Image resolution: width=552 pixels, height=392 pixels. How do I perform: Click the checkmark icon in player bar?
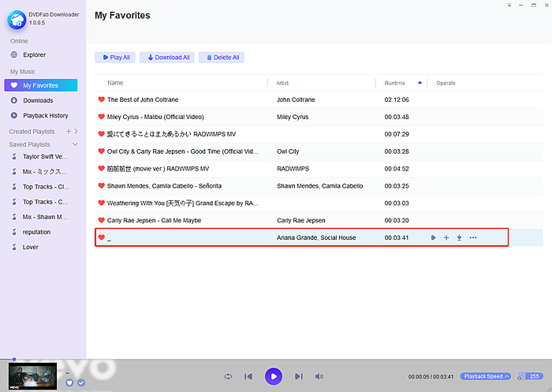tap(81, 383)
